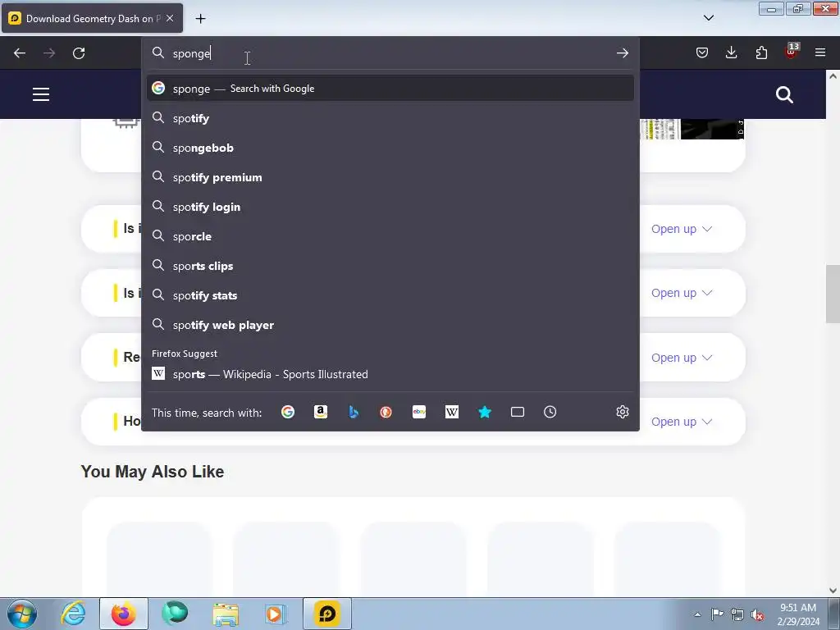Click the scrollbar down arrow
Screen dimensions: 840x630
pyautogui.click(x=833, y=591)
